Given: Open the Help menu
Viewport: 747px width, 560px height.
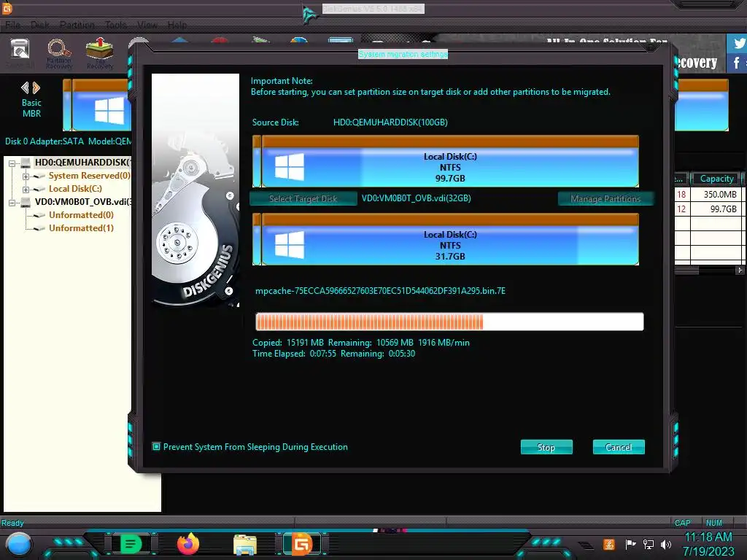Looking at the screenshot, I should pyautogui.click(x=177, y=25).
